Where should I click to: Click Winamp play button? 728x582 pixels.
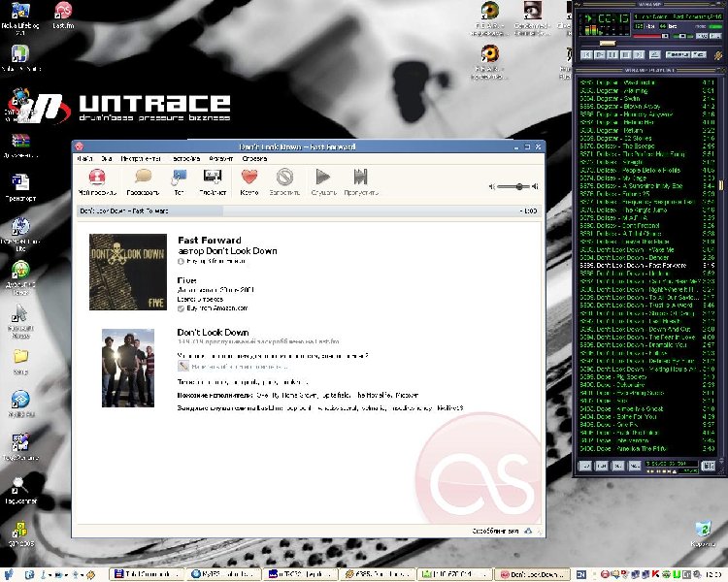tap(600, 54)
